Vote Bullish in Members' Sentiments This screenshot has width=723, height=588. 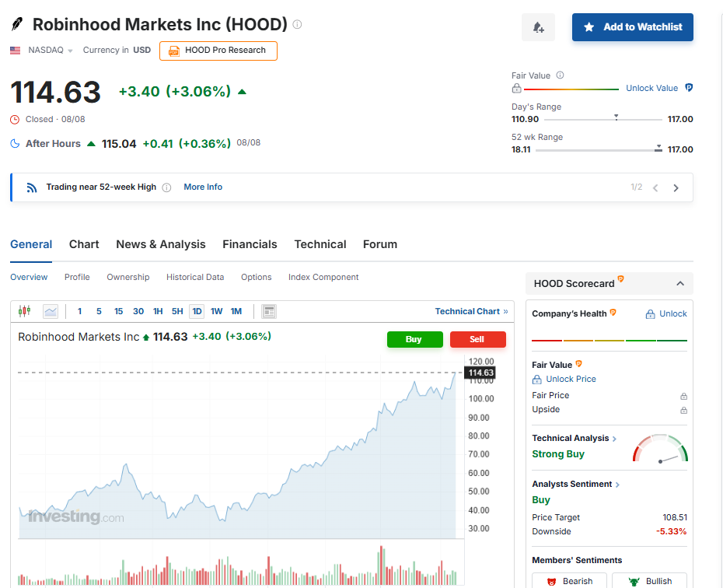(649, 581)
